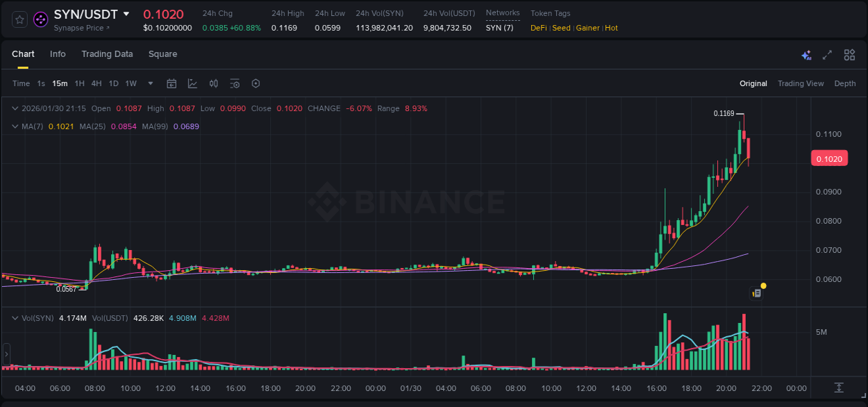
Task: Open the indicator settings icon
Action: pyautogui.click(x=235, y=83)
